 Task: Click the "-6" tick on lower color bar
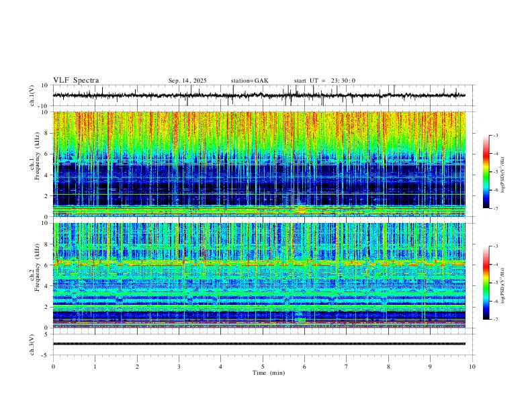(495, 301)
